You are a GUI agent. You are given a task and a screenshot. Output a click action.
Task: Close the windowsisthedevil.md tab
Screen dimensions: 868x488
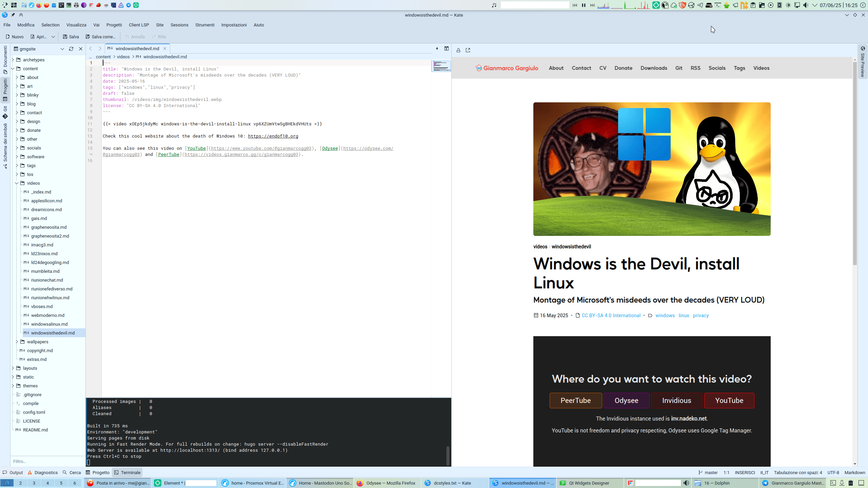165,48
